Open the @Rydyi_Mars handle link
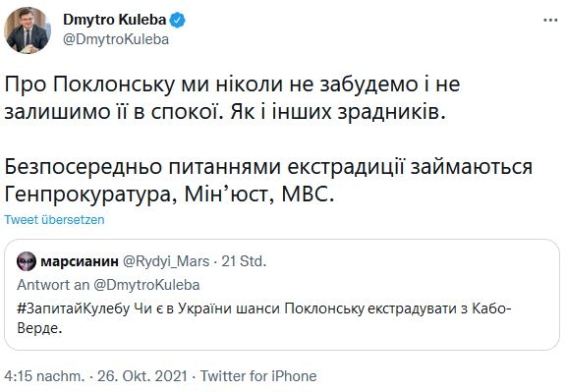Screen dimensions: 566x392 click(166, 261)
